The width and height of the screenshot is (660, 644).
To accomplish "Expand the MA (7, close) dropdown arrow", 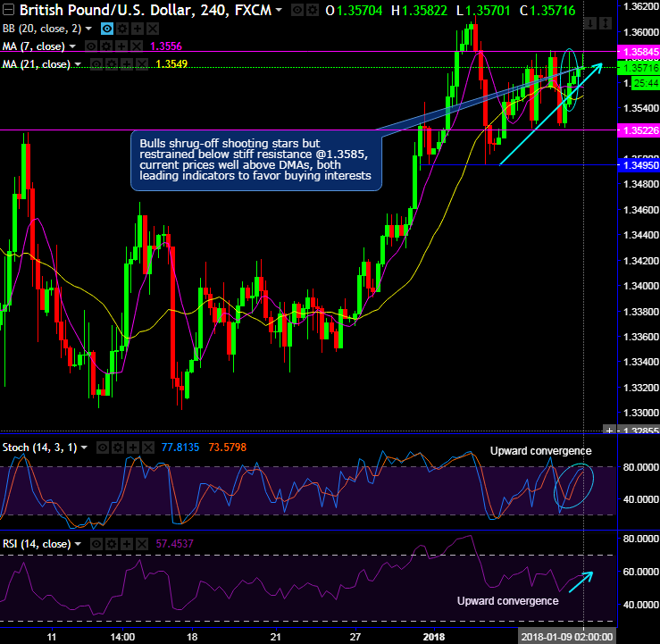I will pyautogui.click(x=72, y=46).
